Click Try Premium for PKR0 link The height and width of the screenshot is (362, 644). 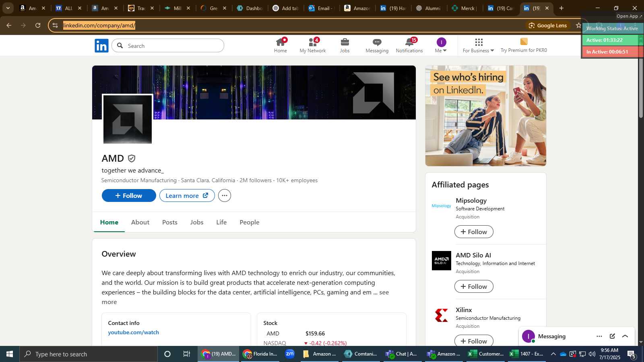(524, 45)
